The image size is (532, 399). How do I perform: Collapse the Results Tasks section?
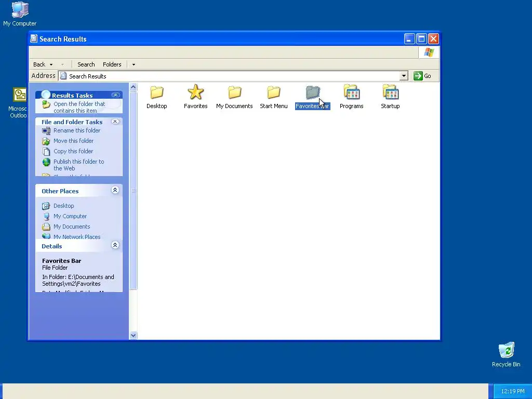(116, 95)
